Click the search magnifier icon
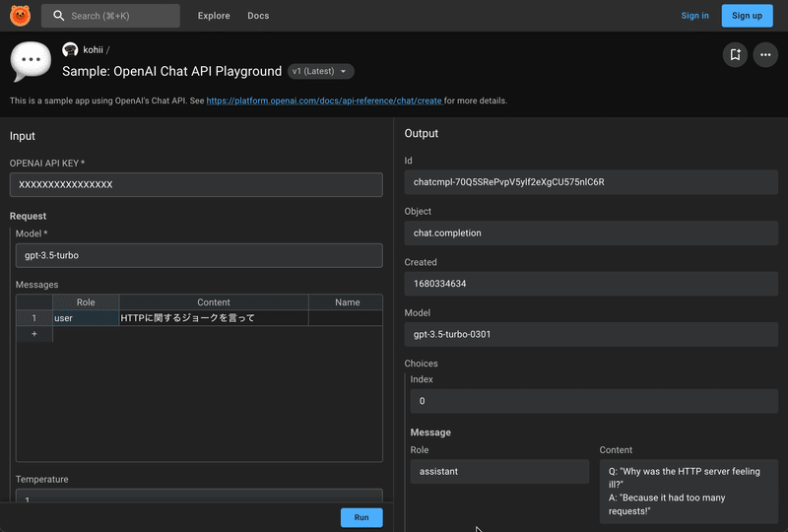 click(x=59, y=16)
